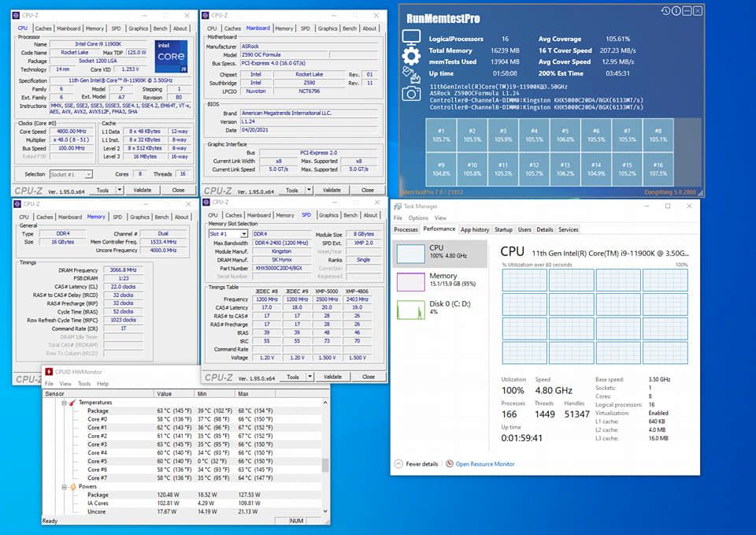This screenshot has height=535, width=756.
Task: Select thread tile #1 in RunMemtestPro
Action: (x=441, y=135)
